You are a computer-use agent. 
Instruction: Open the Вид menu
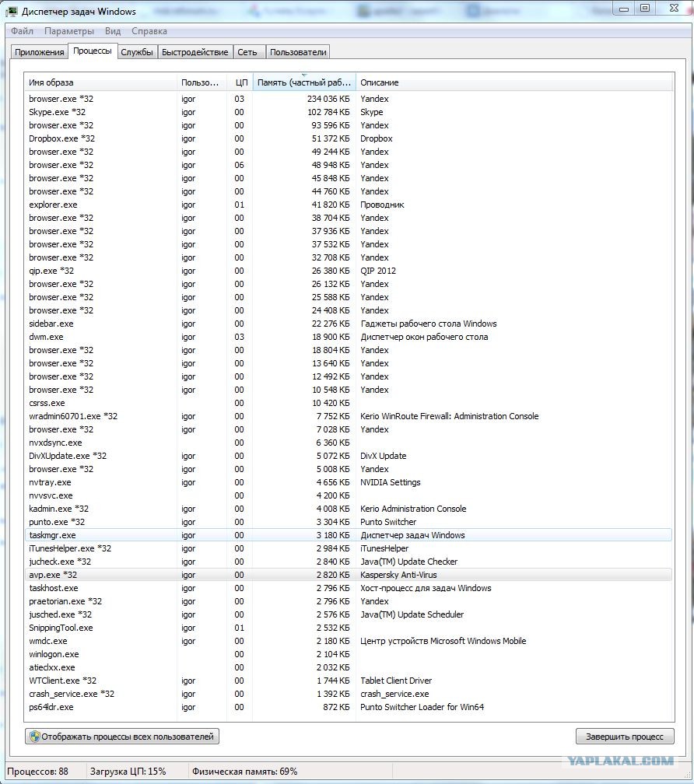113,31
